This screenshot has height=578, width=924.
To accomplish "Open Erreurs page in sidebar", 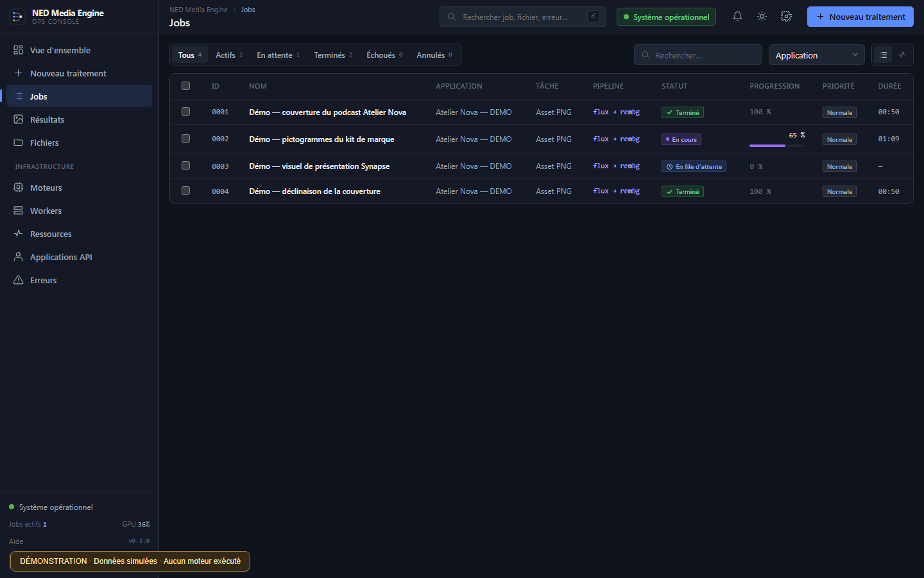I will pos(79,280).
